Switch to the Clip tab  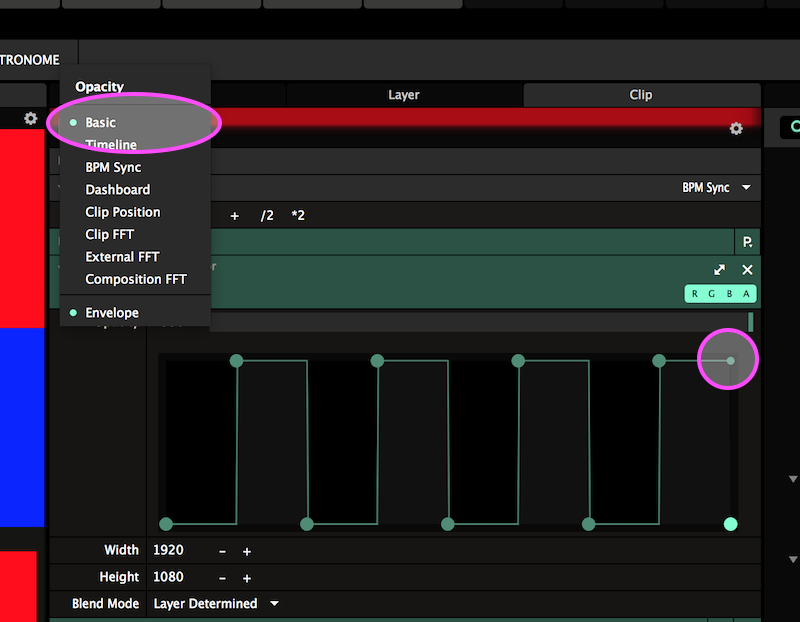coord(641,95)
